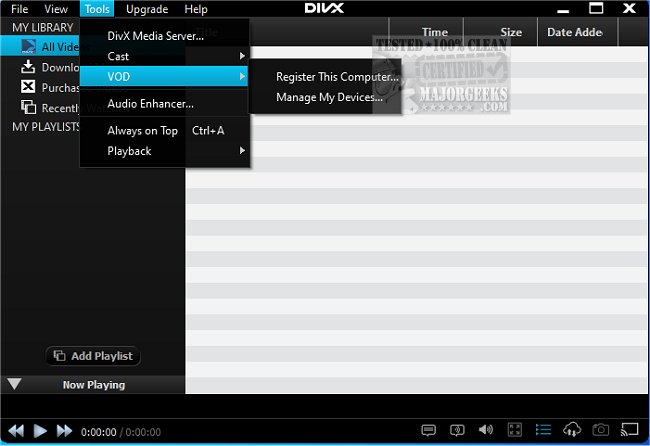This screenshot has height=446, width=650.
Task: Toggle the playlist list view icon
Action: (543, 429)
